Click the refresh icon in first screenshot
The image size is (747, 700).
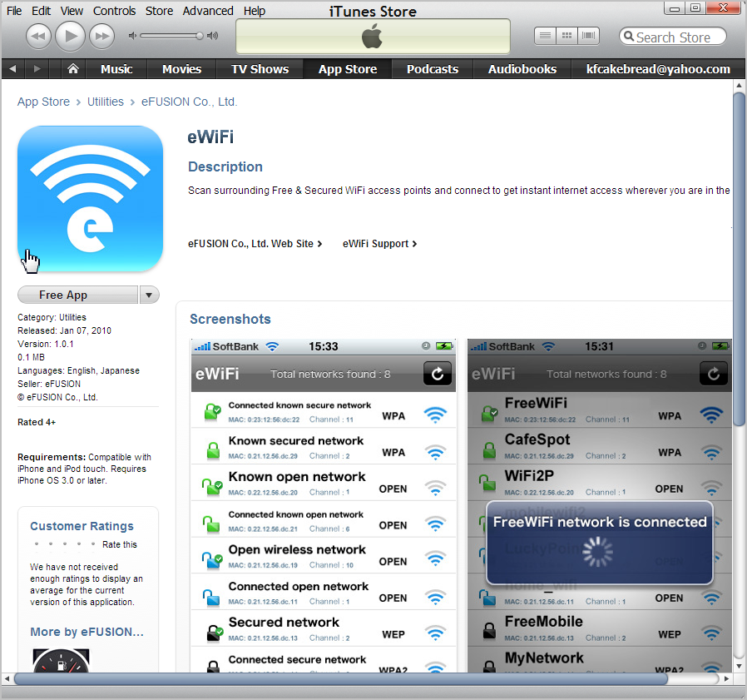(x=438, y=374)
